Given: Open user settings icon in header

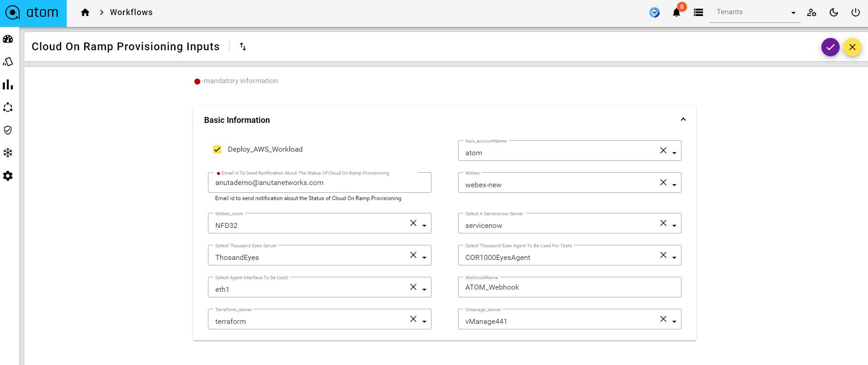Looking at the screenshot, I should click(x=812, y=13).
